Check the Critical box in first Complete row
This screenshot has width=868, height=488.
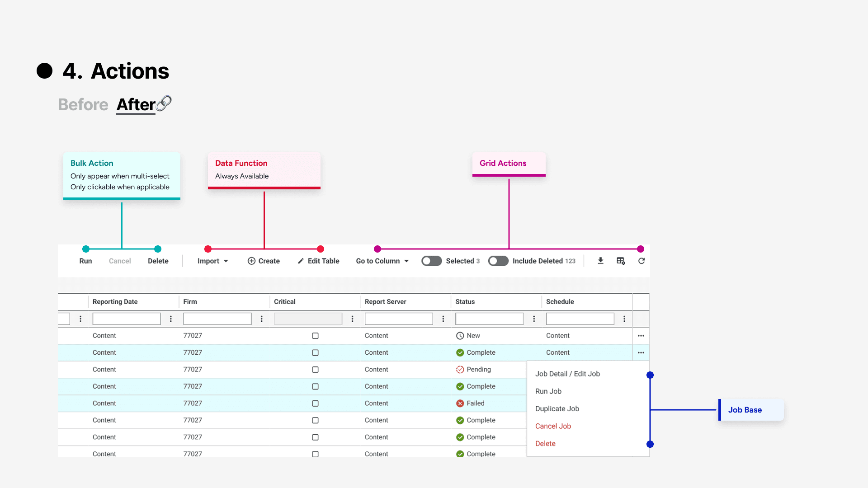(x=316, y=352)
